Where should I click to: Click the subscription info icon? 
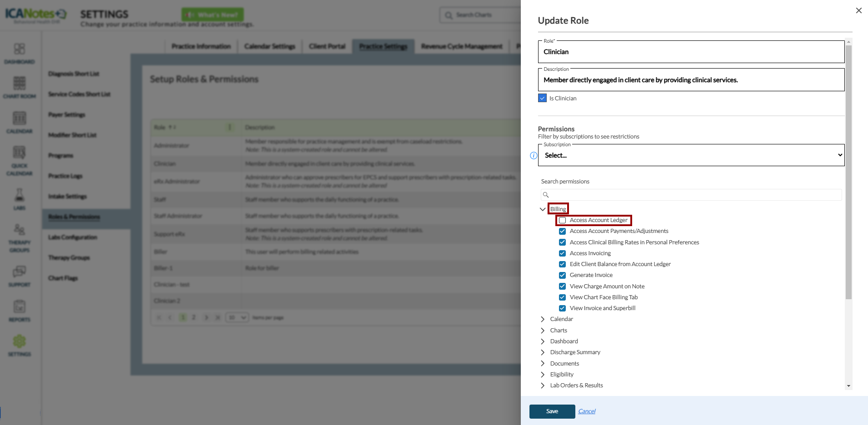pyautogui.click(x=534, y=156)
